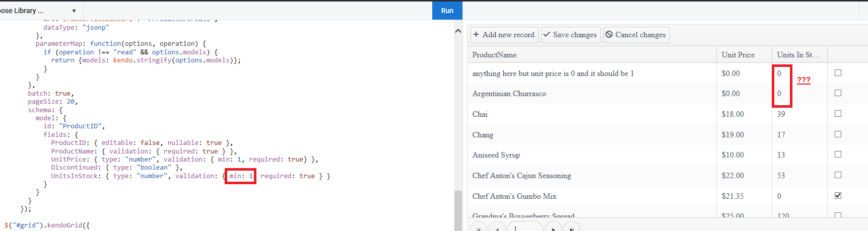Click the Cancel changes button
This screenshot has width=868, height=231.
tap(636, 35)
